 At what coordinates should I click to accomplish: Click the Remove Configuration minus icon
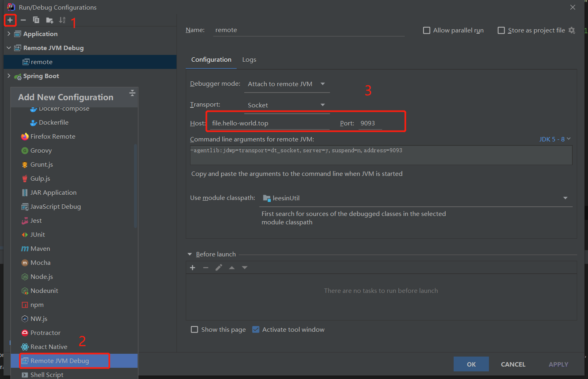(x=23, y=20)
